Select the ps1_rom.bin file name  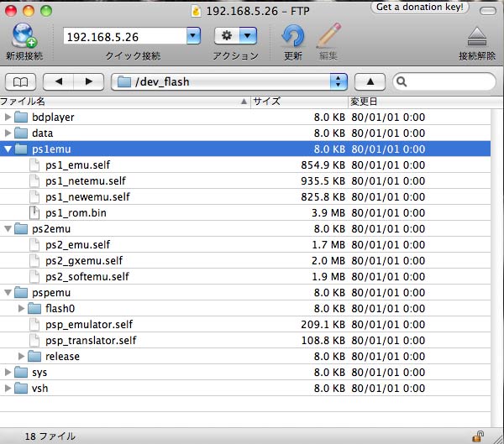click(76, 212)
